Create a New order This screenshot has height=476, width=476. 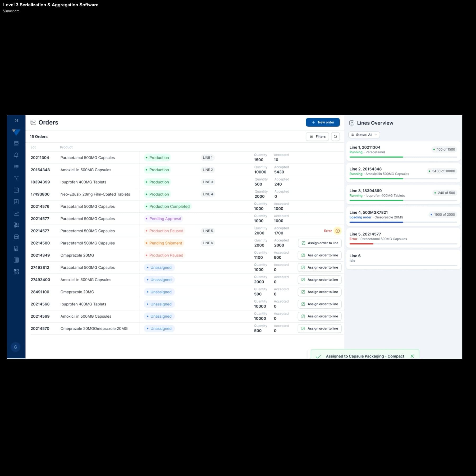point(323,122)
